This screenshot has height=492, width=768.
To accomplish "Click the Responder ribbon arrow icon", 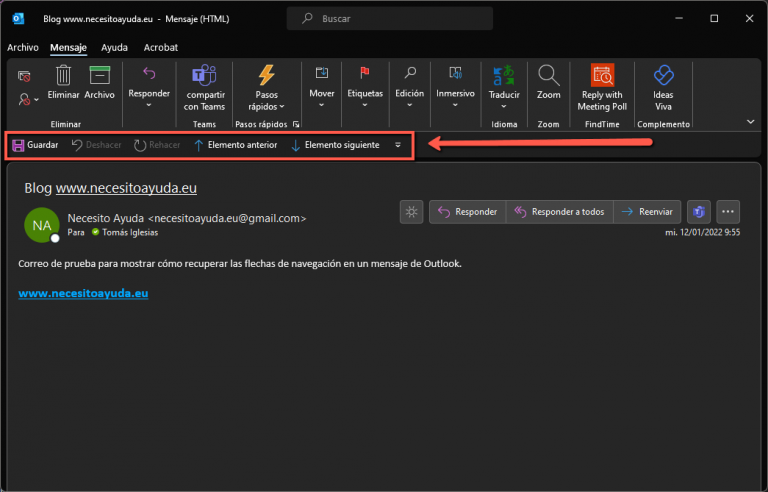I will 149,74.
